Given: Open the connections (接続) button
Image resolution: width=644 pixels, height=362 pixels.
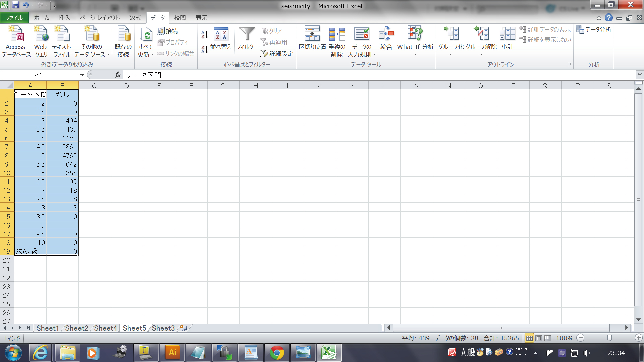Looking at the screenshot, I should 168,31.
